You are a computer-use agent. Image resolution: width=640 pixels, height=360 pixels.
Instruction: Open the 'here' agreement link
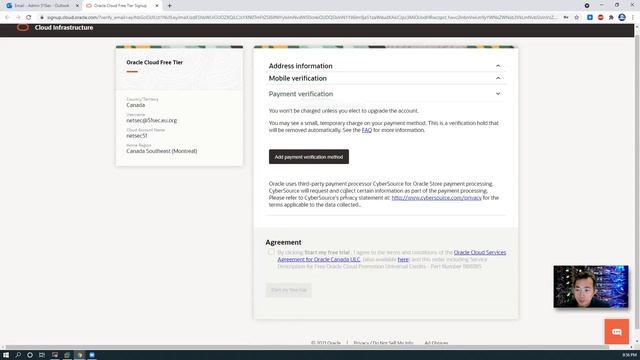[x=403, y=260]
